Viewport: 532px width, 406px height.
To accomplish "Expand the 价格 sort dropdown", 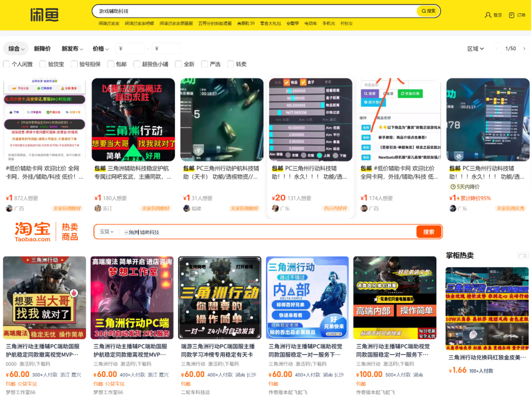I will click(101, 49).
